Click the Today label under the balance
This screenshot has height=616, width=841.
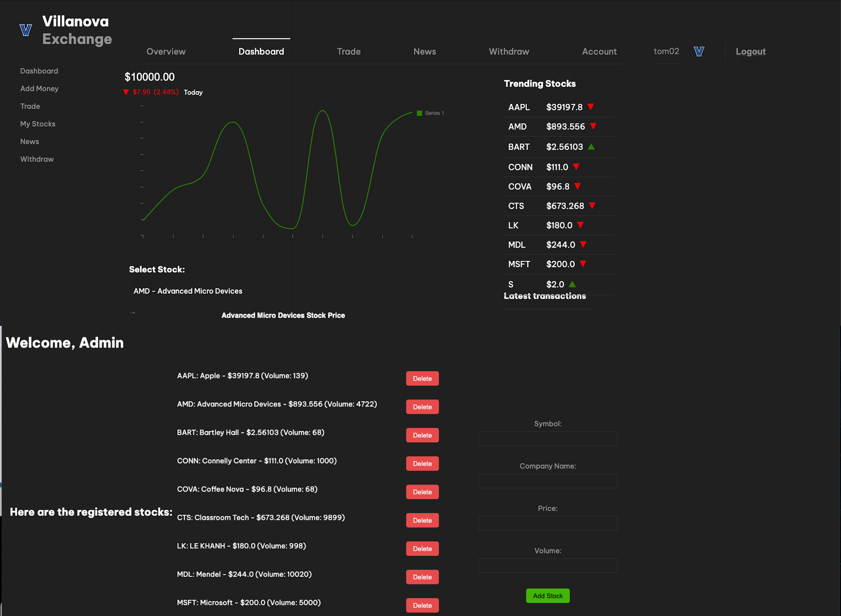(193, 92)
